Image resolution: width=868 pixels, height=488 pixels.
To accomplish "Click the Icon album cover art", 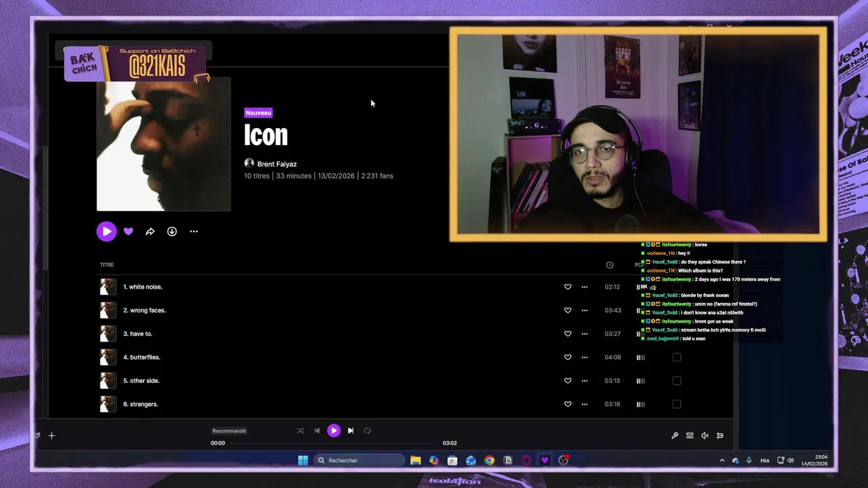I will point(163,144).
